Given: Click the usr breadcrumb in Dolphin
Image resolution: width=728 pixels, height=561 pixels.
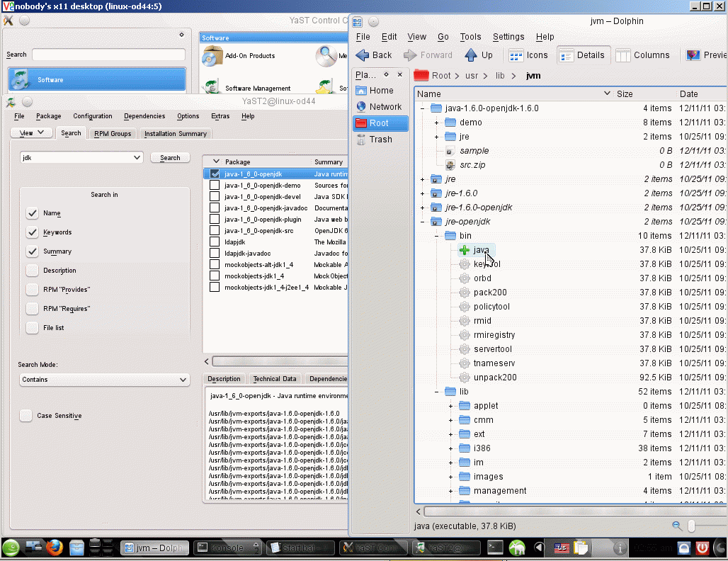Looking at the screenshot, I should coord(472,76).
